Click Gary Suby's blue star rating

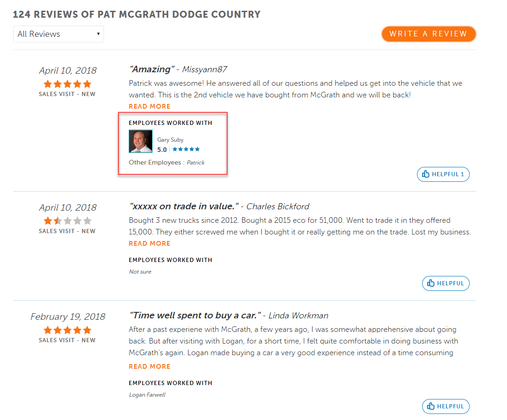tap(186, 149)
